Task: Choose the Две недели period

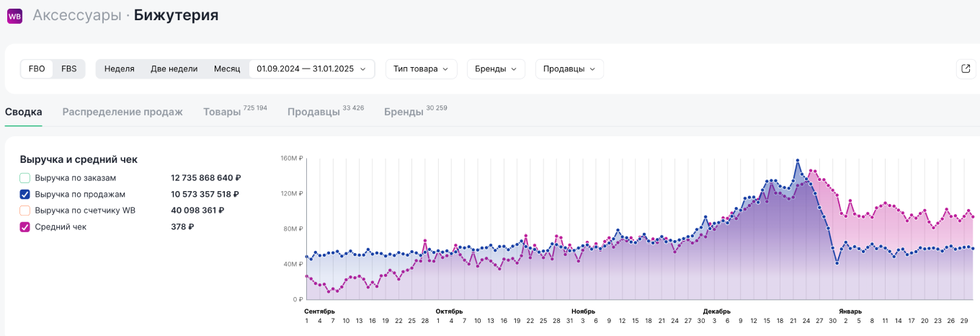Action: (174, 69)
